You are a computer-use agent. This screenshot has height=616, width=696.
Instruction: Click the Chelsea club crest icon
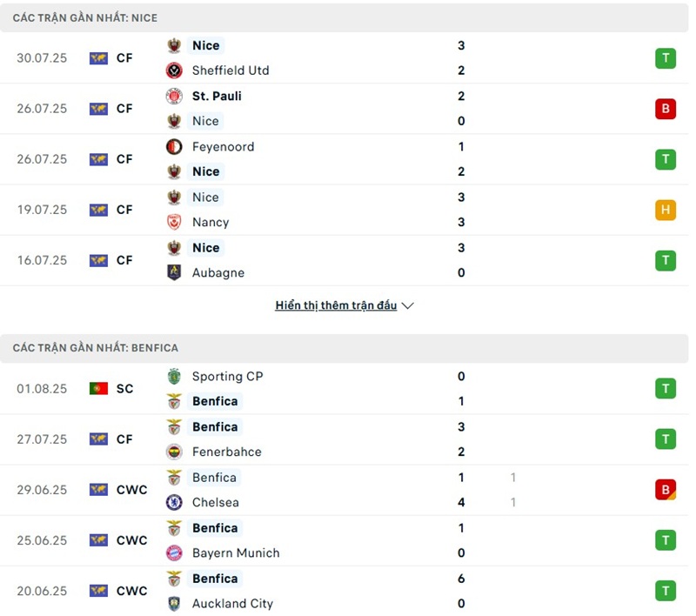(174, 502)
